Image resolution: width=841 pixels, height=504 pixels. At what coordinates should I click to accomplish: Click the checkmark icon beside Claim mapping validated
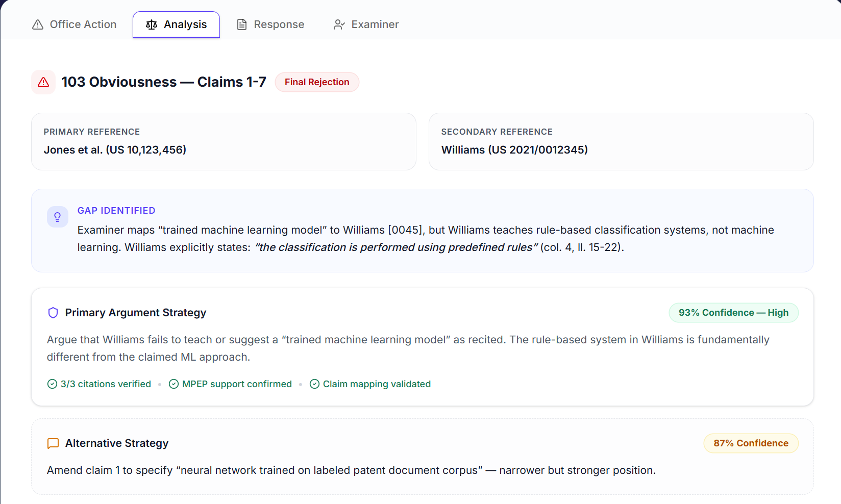[x=314, y=384]
